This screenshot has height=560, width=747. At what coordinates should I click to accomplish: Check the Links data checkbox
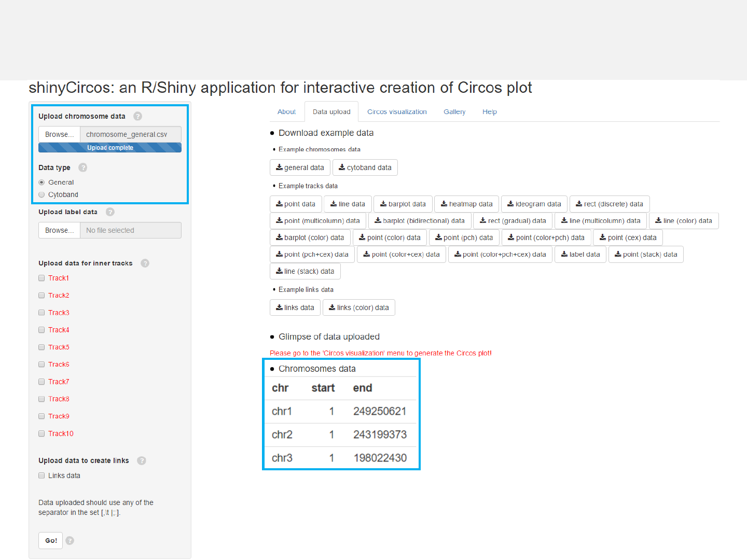(41, 475)
